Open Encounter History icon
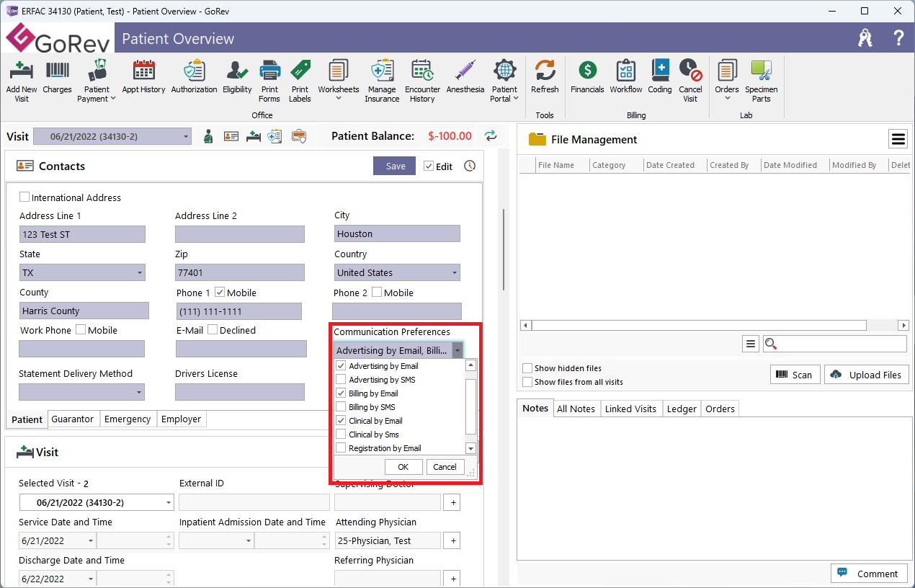915x588 pixels. tap(422, 71)
